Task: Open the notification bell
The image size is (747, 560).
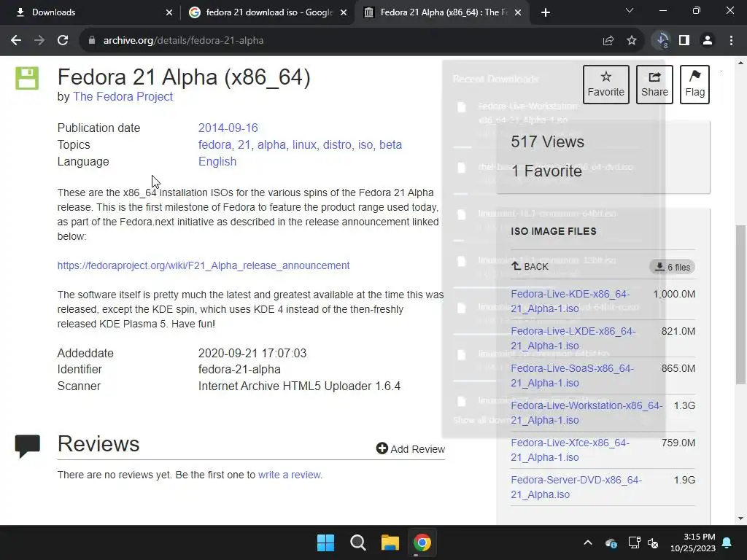Action: (727, 542)
